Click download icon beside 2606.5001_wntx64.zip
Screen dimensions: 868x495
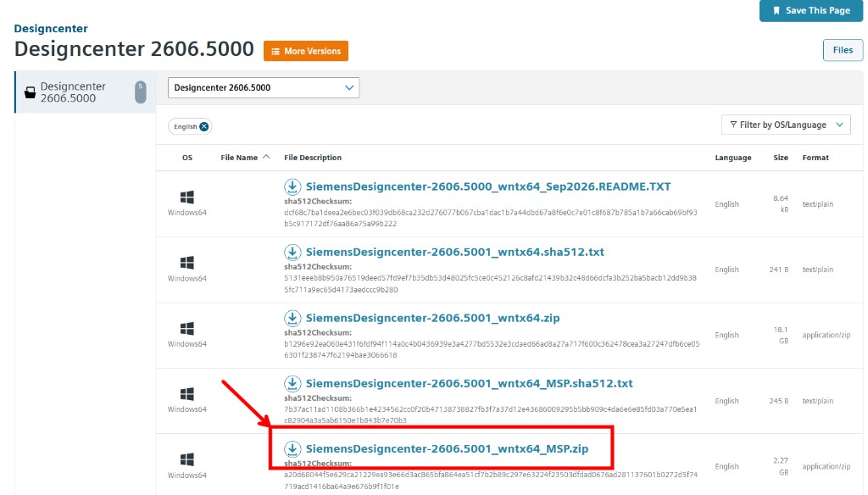(292, 318)
